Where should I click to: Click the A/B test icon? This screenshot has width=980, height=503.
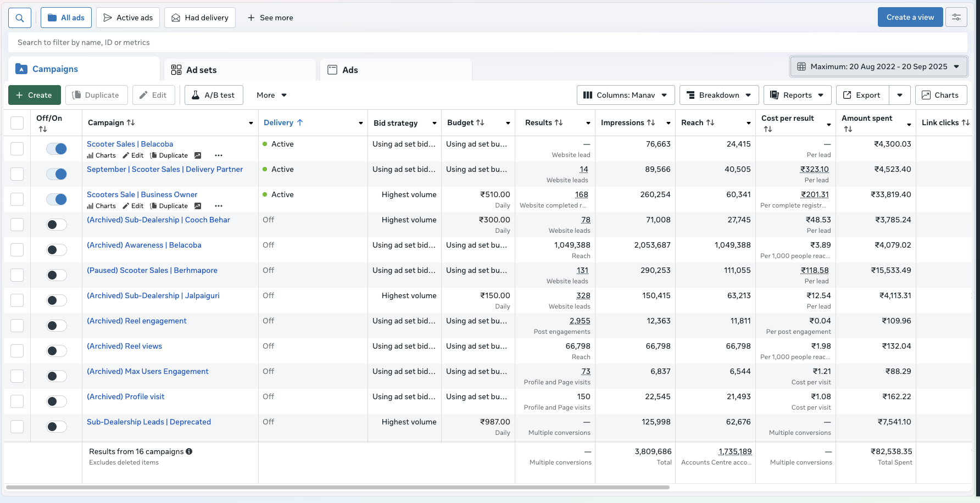pos(196,95)
